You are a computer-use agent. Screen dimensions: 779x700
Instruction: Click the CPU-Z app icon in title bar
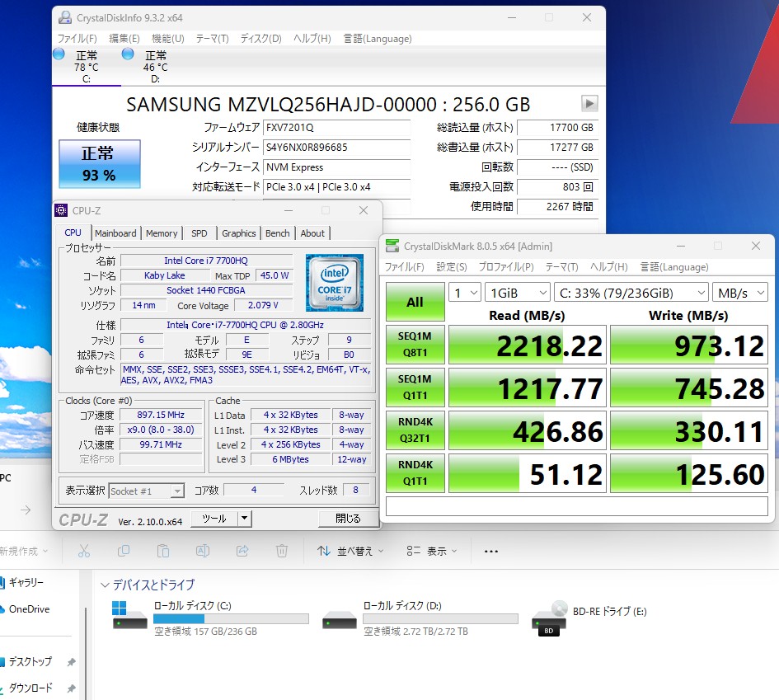(61, 210)
